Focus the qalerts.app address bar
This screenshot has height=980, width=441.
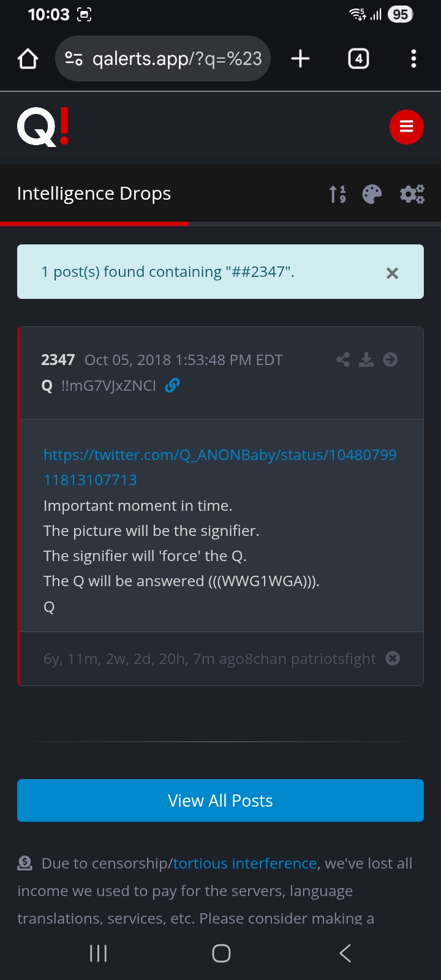(163, 59)
